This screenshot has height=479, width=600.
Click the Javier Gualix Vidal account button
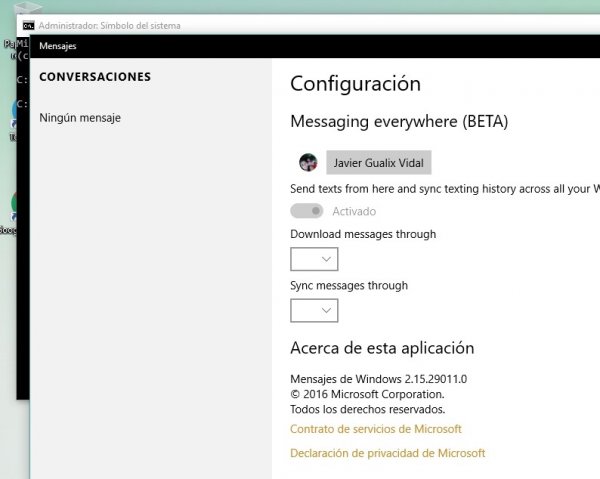pos(378,163)
